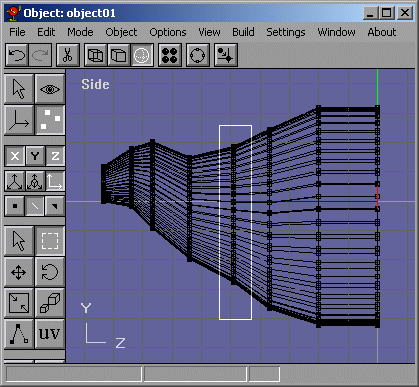
Task: Pick the stacked cubes Extrude tool
Action: click(x=50, y=303)
